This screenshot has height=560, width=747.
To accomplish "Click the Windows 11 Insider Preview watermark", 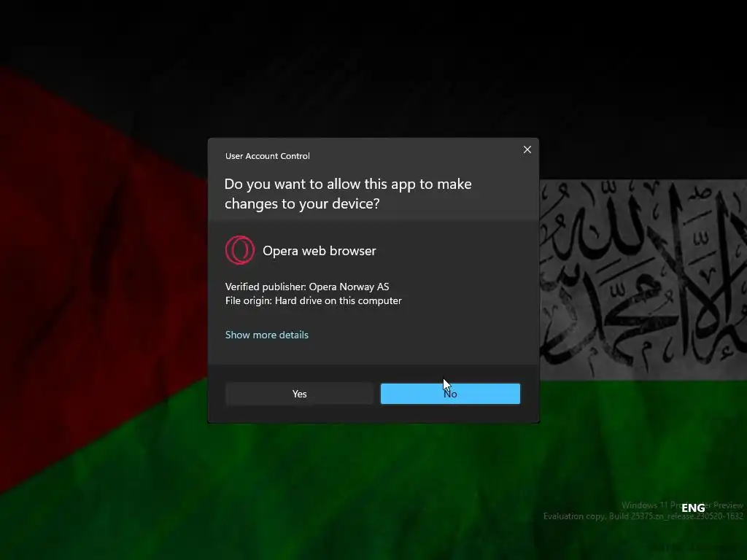I will [682, 505].
